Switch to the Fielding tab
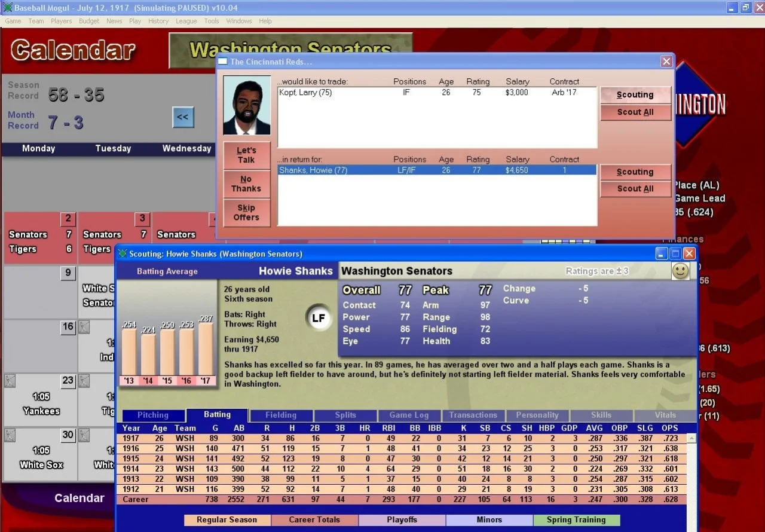 pos(281,415)
